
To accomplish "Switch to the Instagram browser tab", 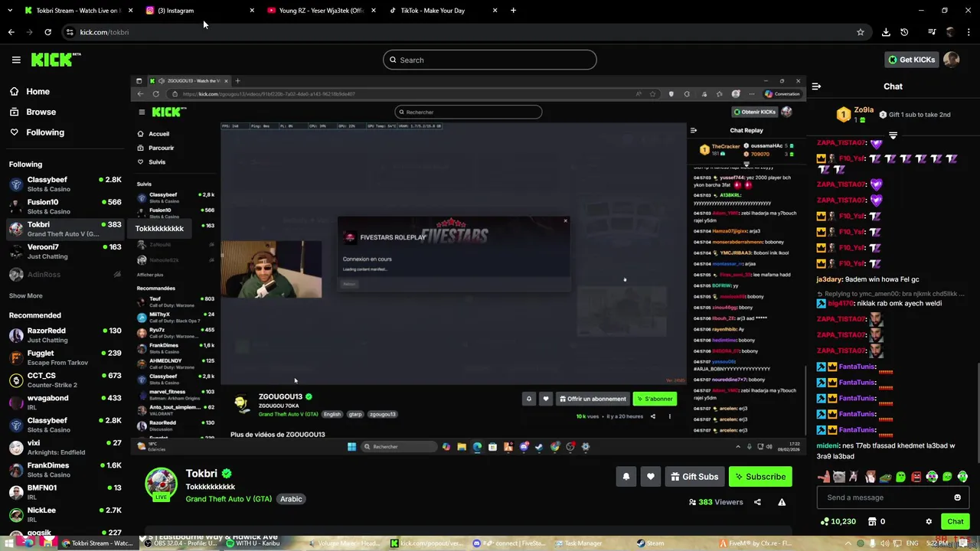I will 200,11.
